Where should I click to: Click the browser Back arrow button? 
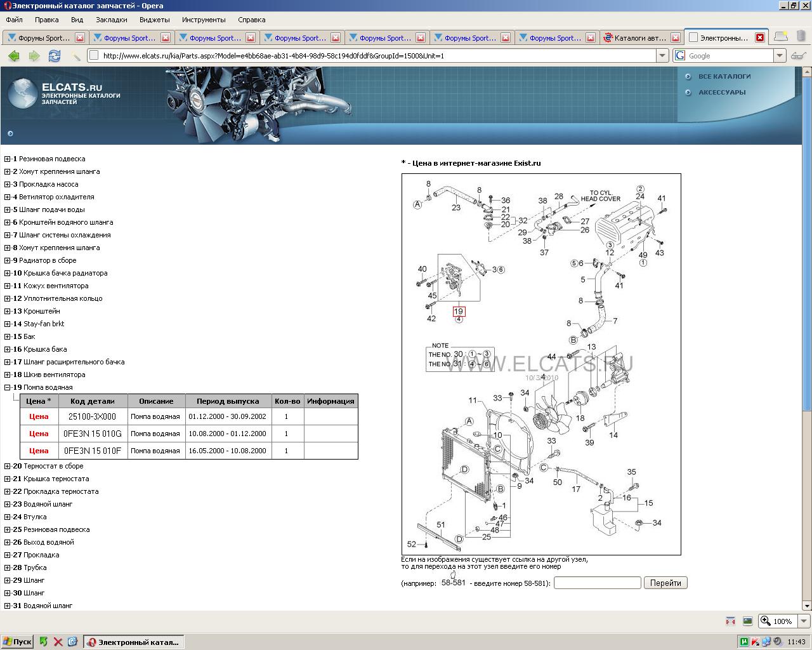point(13,56)
